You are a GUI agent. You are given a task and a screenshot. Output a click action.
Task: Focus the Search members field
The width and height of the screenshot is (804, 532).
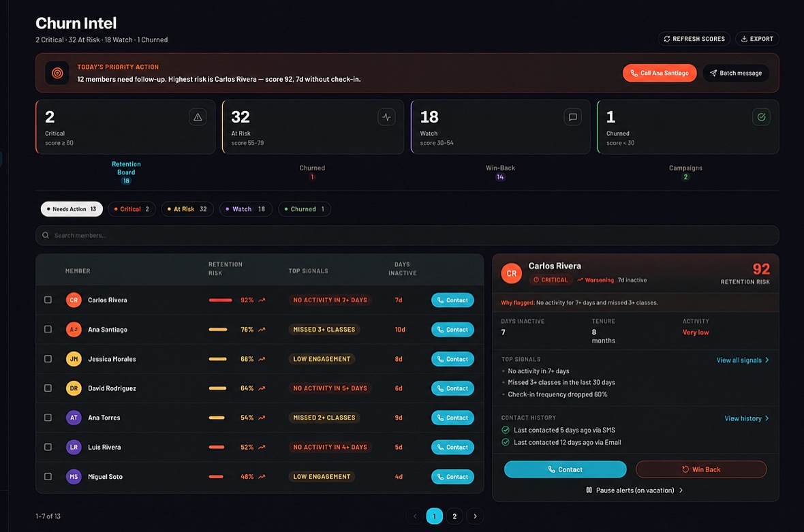click(407, 235)
